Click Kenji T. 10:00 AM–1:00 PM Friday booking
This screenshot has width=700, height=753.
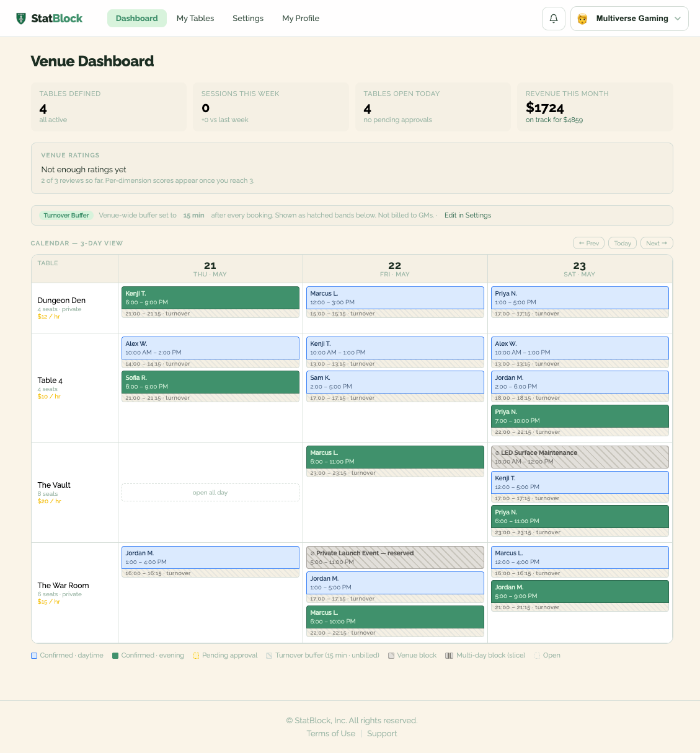[x=395, y=348]
